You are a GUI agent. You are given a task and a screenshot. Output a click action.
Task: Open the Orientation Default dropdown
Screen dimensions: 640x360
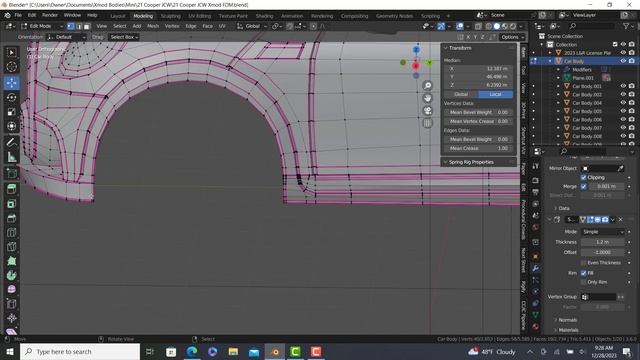pyautogui.click(x=66, y=37)
